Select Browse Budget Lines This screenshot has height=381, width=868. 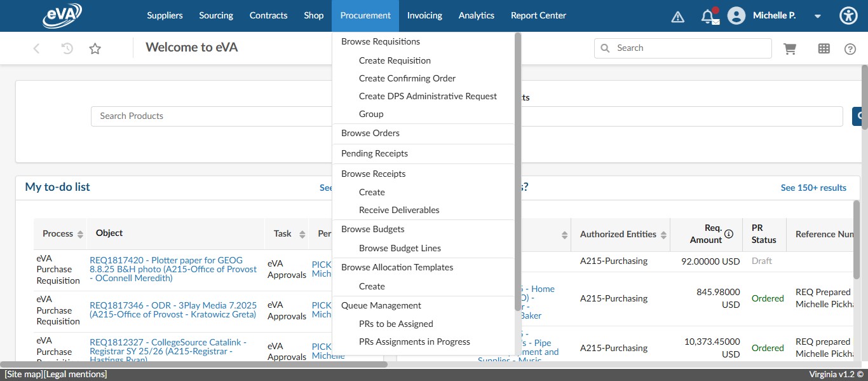(400, 248)
